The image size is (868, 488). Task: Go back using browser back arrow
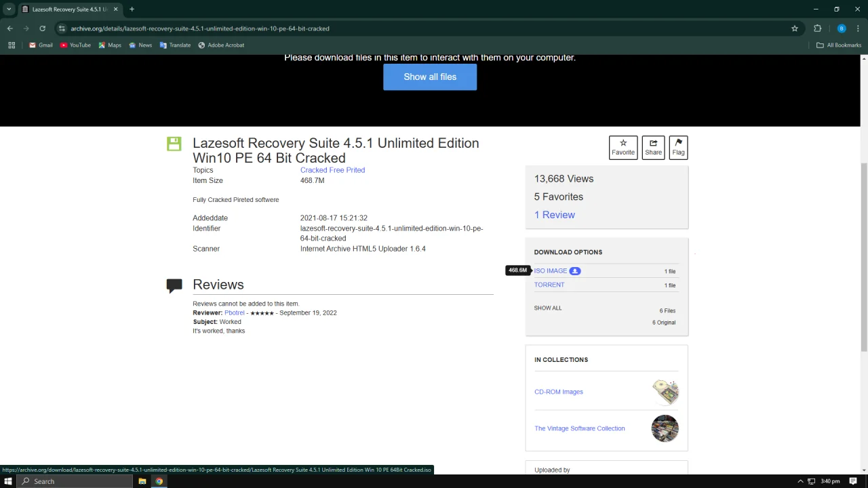pyautogui.click(x=9, y=28)
